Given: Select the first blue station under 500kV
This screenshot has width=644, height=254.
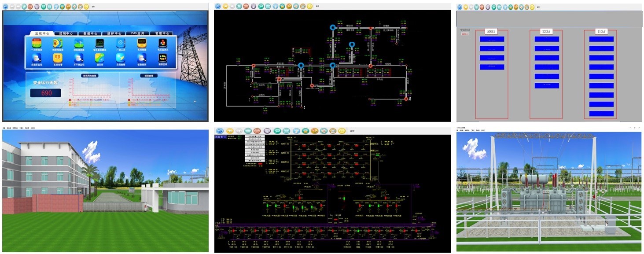Looking at the screenshot, I should 492,39.
